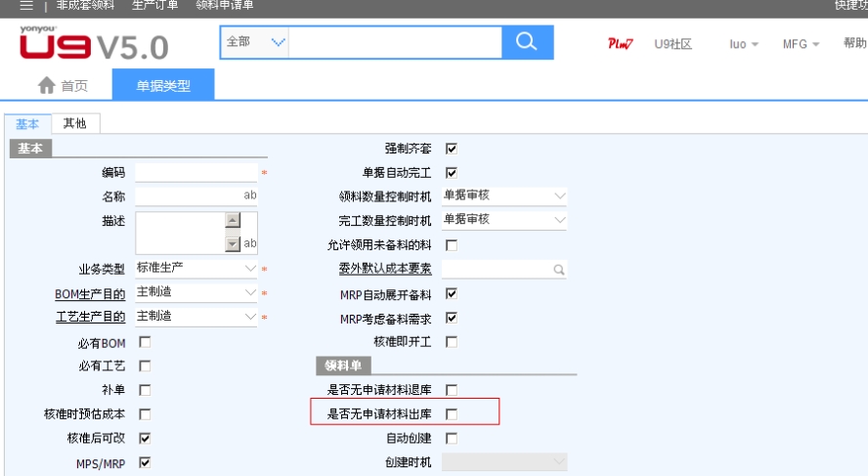Viewport: 868px width, 476px height.
Task: Toggle the MPS/MRP checkbox
Action: pyautogui.click(x=145, y=462)
